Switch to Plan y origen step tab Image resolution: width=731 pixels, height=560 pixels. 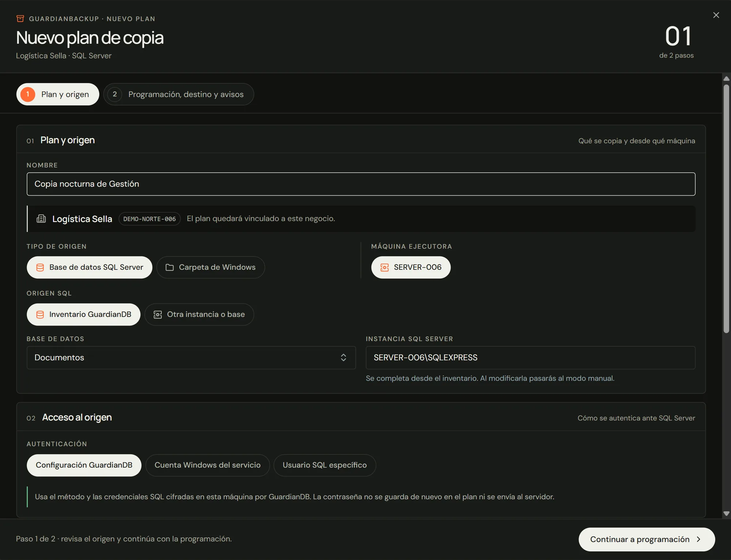point(58,94)
